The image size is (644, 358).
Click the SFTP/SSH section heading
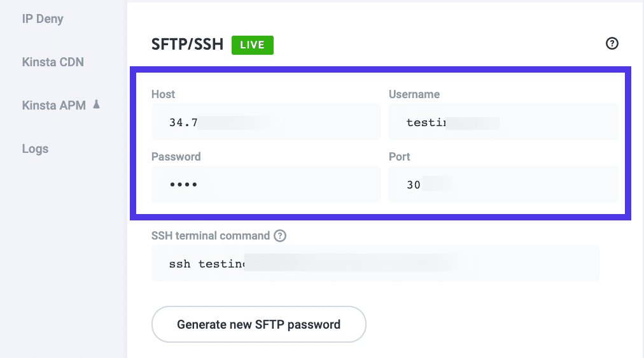point(187,45)
